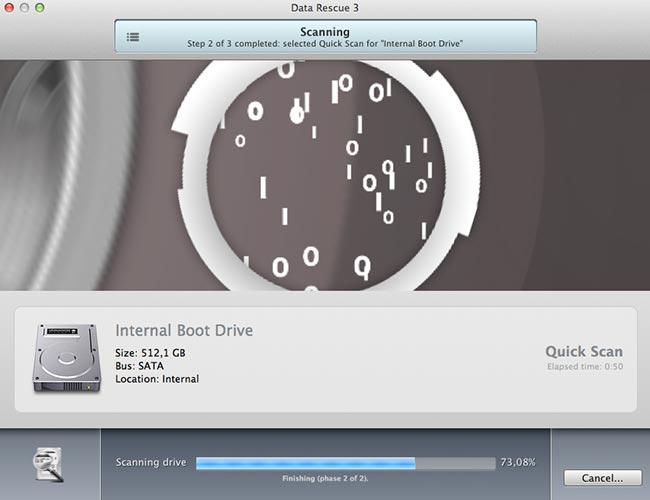
Task: Click the circular binary scanning animation
Action: coord(326,175)
